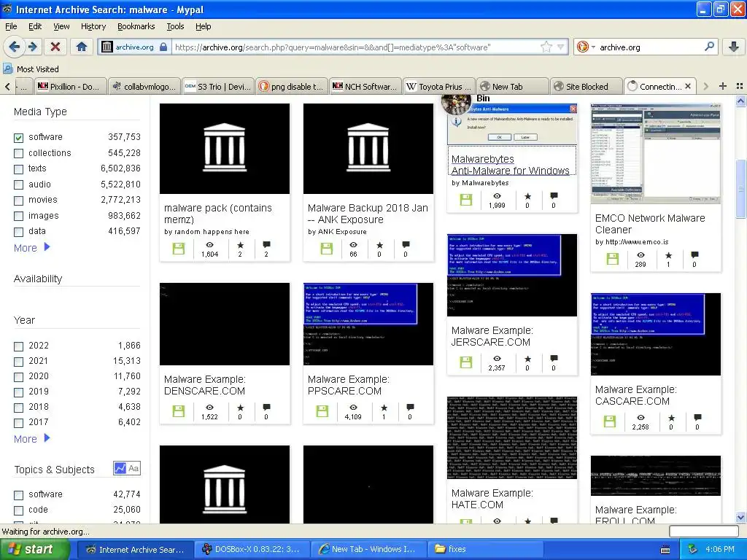Check the texts media type checkbox
747x560 pixels.
click(18, 169)
